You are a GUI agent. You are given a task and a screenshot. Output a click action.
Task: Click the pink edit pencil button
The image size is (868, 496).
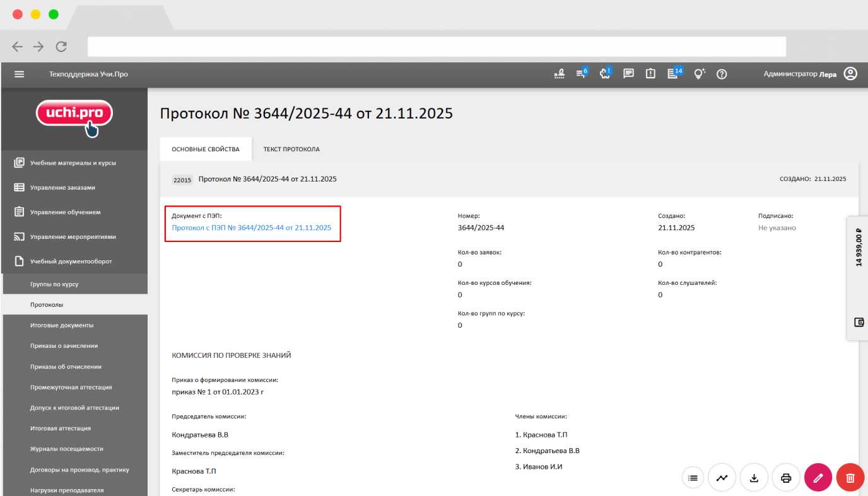tap(818, 478)
